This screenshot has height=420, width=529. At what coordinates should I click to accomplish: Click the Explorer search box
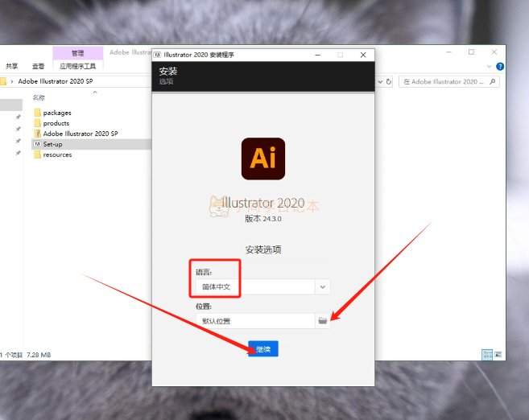pyautogui.click(x=449, y=81)
